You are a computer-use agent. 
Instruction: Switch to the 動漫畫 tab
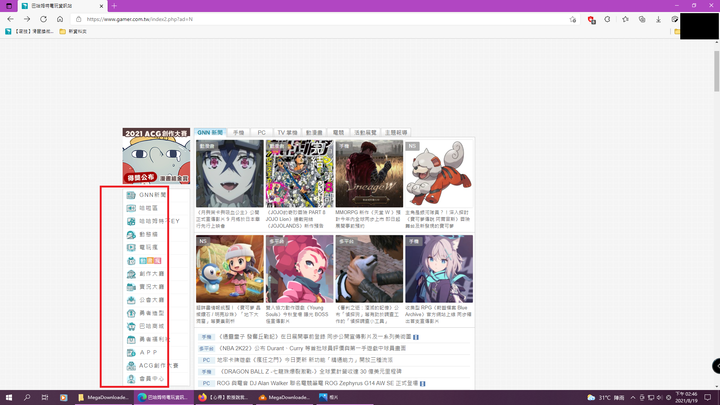314,132
